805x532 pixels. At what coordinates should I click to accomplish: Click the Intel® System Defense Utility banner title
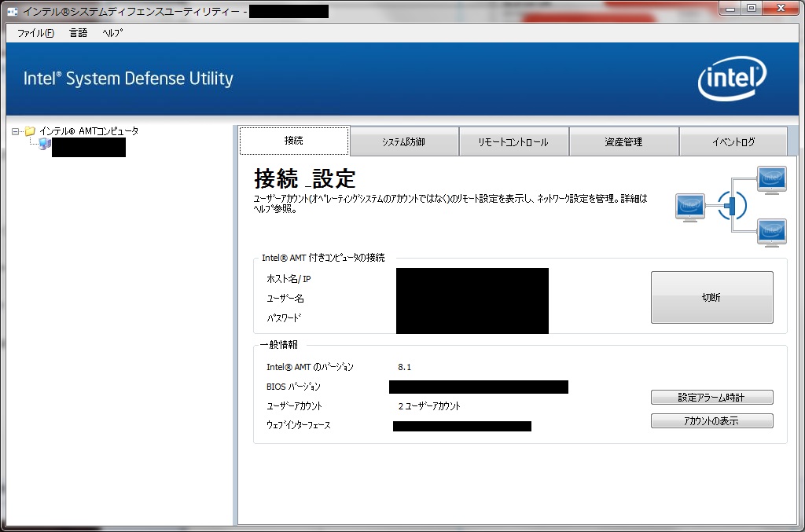(x=128, y=79)
